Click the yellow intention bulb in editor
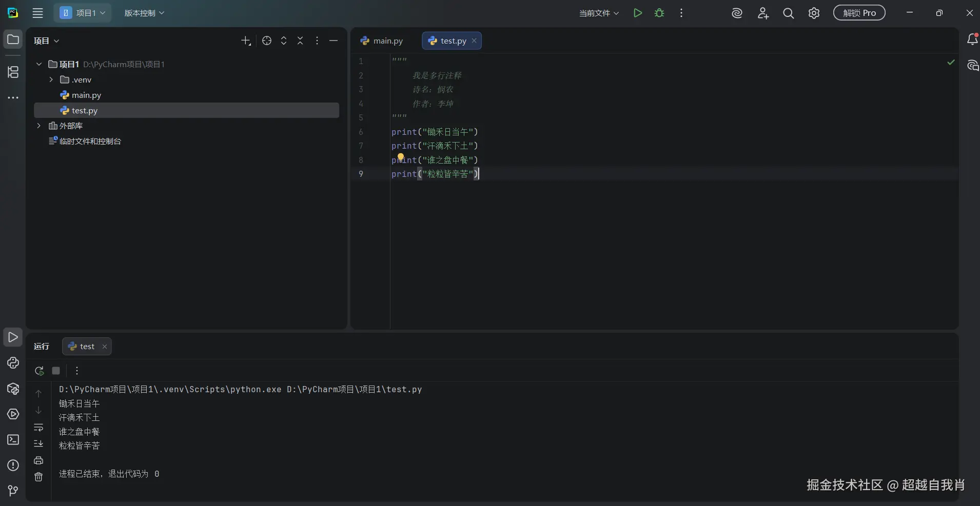The height and width of the screenshot is (506, 980). coord(401,157)
